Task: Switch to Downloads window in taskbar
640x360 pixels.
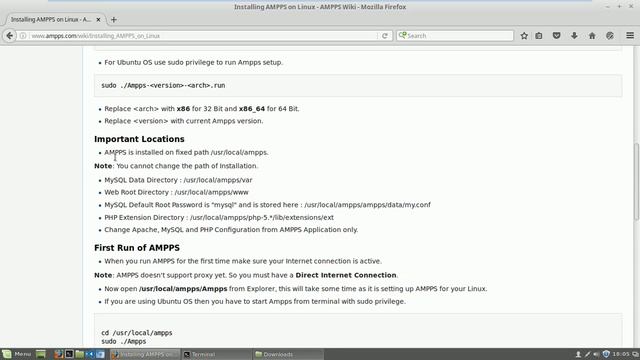Action: [288, 354]
